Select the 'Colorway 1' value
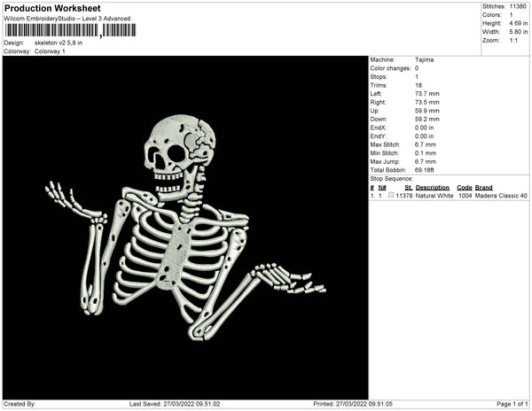The height and width of the screenshot is (411, 532). [x=50, y=51]
